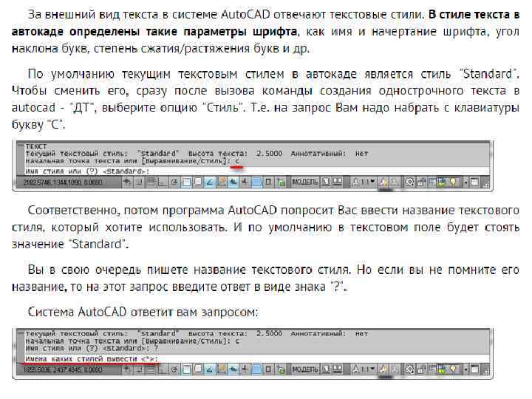The width and height of the screenshot is (532, 399).
Task: Toggle Quick Properties in second screenshot's status bar
Action: [268, 369]
